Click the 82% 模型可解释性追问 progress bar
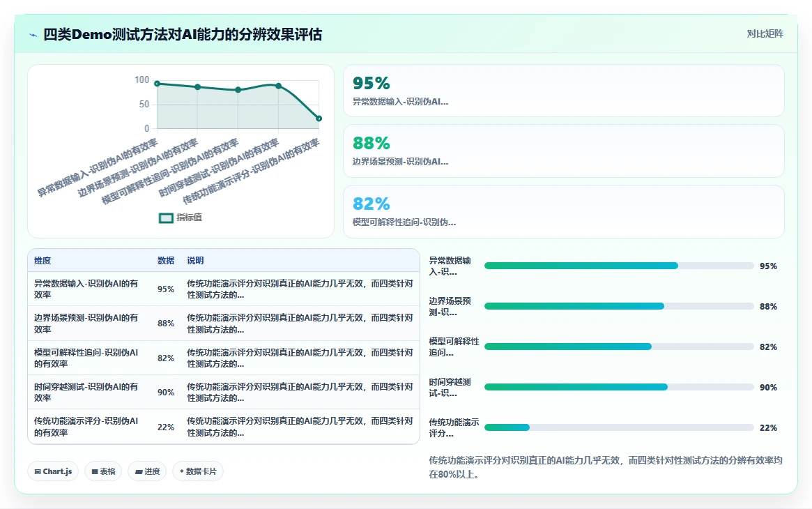 click(619, 347)
